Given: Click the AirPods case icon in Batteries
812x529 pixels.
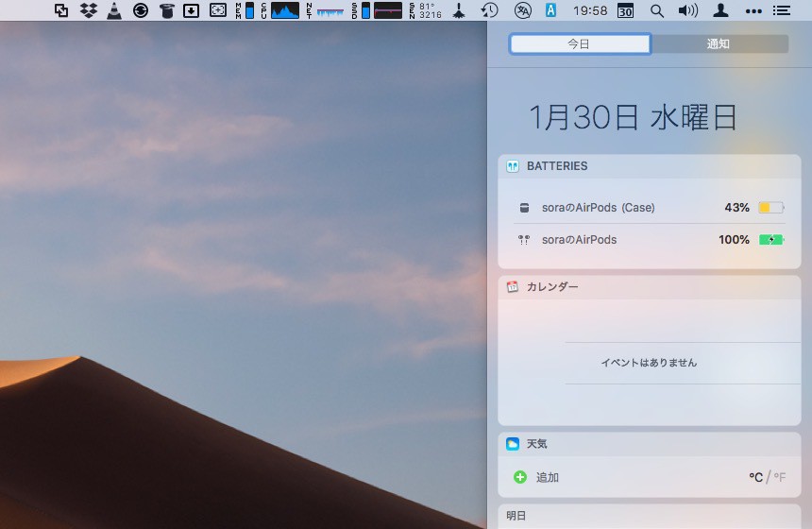Looking at the screenshot, I should (524, 208).
